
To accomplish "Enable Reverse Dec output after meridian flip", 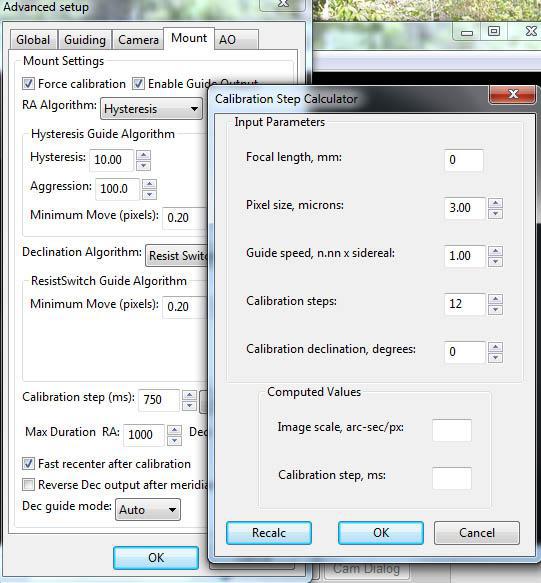I will point(28,484).
